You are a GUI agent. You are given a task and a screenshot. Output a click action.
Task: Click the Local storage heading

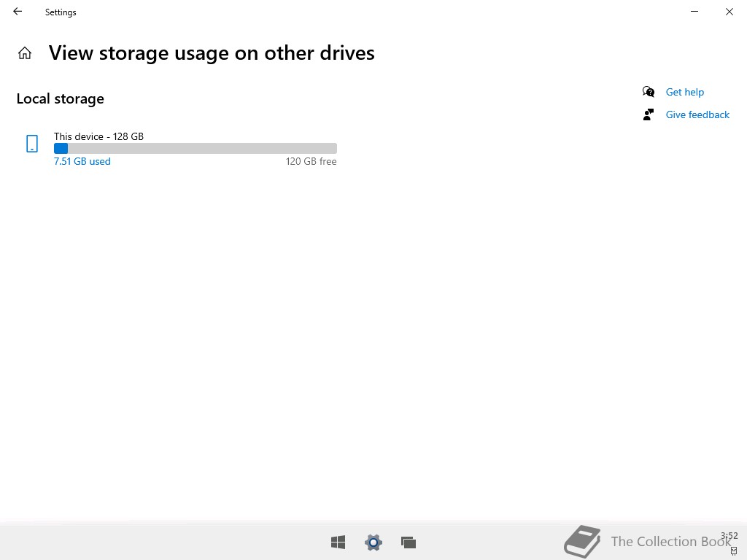[61, 98]
